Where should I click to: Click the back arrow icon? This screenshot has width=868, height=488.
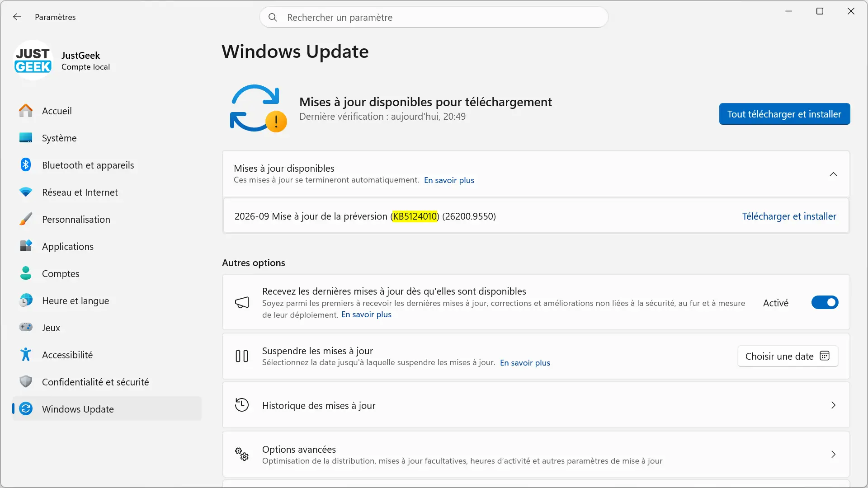coord(17,17)
